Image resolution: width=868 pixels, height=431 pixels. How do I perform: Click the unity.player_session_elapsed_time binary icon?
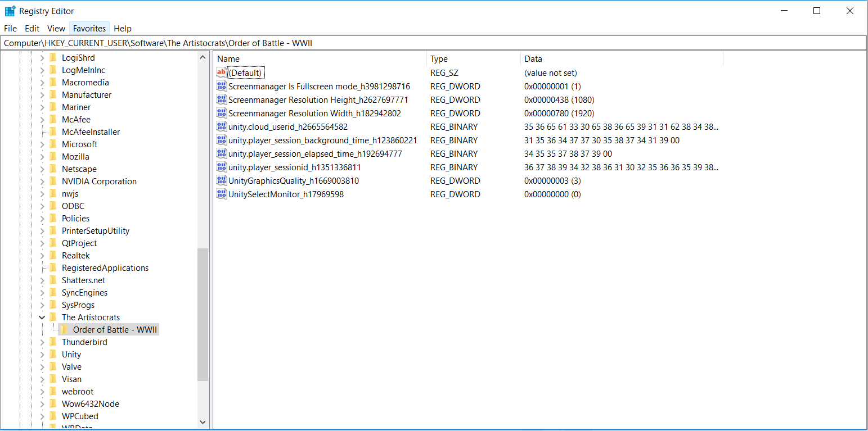tap(221, 153)
